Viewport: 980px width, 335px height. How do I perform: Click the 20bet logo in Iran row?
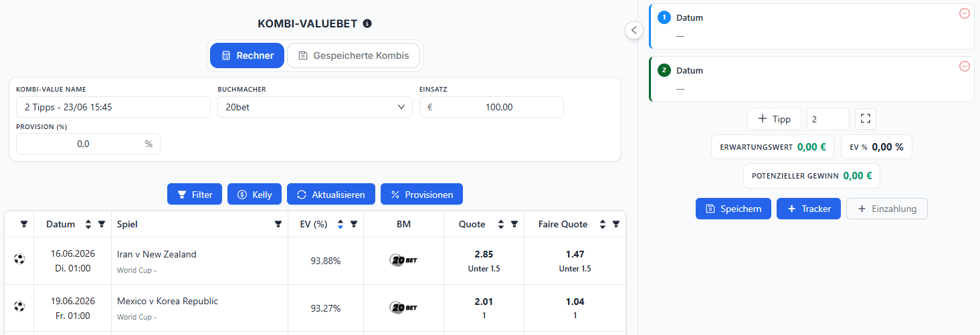tap(403, 260)
